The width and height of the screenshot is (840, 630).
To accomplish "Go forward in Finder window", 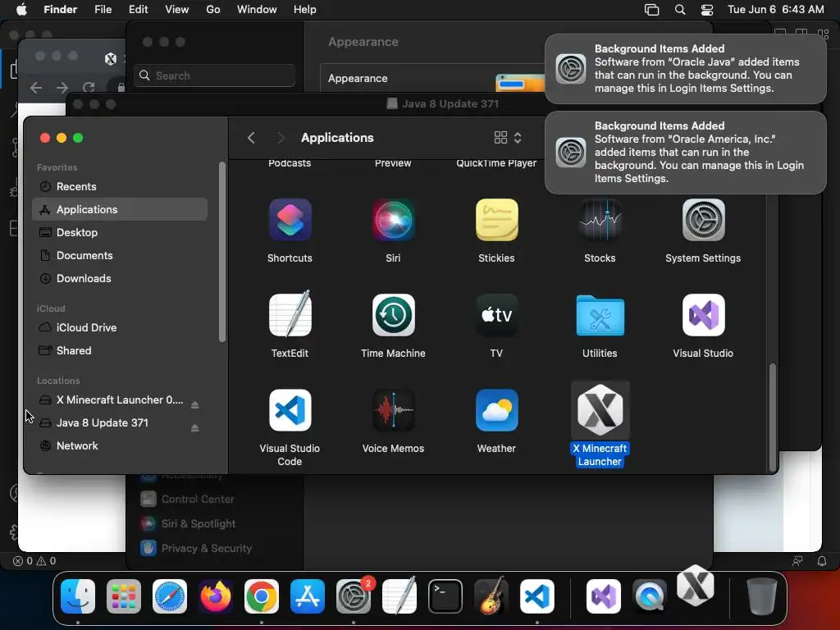I will 281,138.
